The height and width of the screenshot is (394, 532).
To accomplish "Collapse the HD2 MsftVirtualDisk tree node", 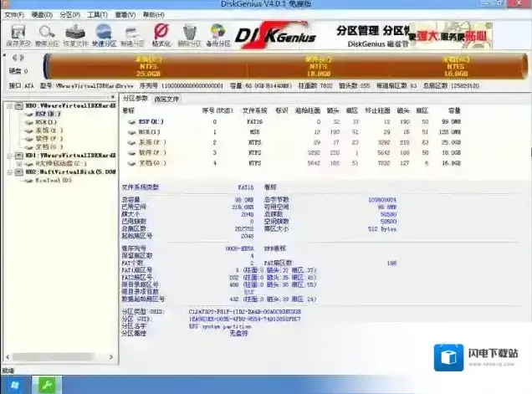I will (x=8, y=171).
